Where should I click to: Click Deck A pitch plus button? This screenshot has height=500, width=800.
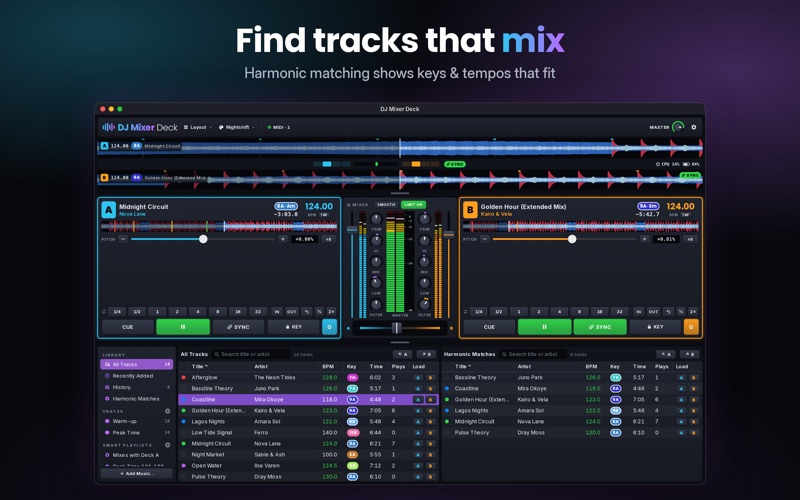coord(283,239)
